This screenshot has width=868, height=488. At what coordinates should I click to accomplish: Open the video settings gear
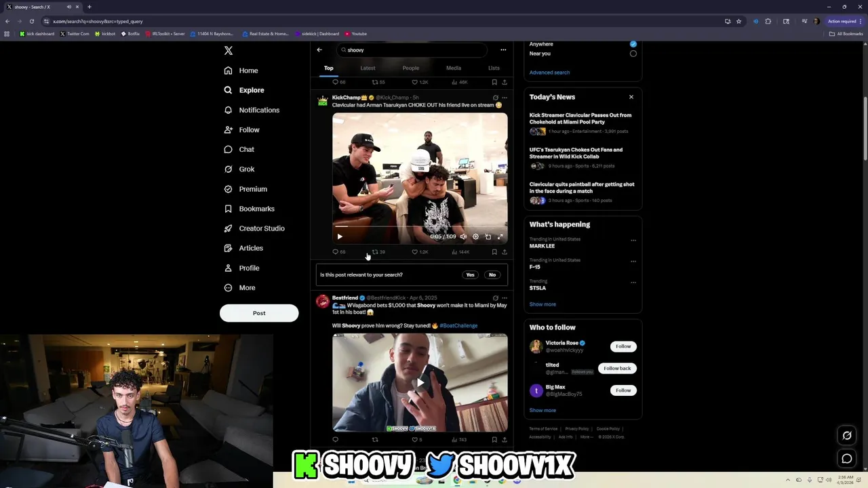(x=475, y=237)
